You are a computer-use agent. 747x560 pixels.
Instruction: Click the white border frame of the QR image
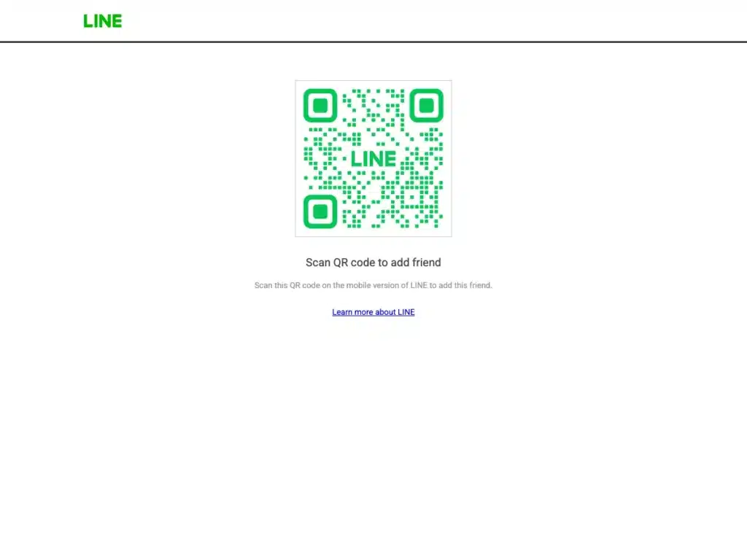pyautogui.click(x=298, y=158)
